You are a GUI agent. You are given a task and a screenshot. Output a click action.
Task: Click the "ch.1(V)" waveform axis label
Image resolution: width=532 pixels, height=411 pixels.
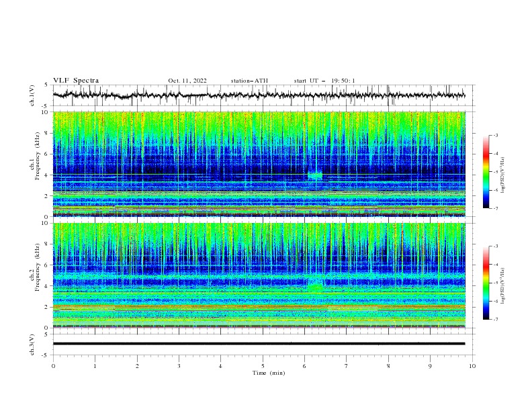[32, 95]
